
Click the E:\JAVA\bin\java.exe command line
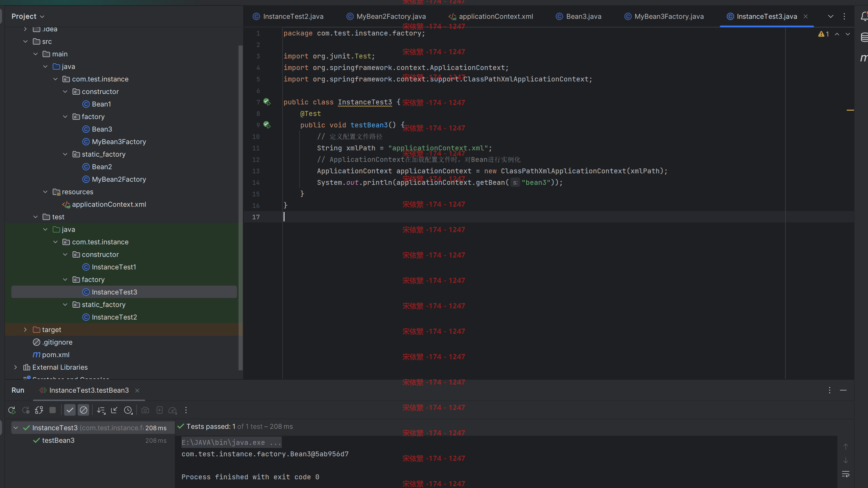click(231, 442)
